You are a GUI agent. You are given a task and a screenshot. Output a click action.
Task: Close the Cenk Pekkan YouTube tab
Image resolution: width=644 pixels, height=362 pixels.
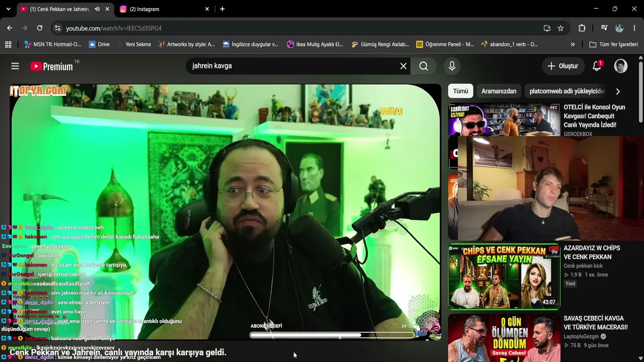(x=107, y=9)
